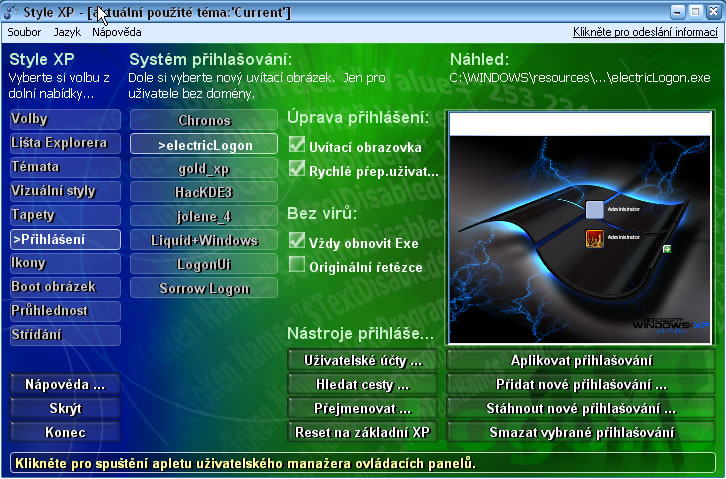Click 'Klikněte pro odeslání informací' link

click(645, 32)
